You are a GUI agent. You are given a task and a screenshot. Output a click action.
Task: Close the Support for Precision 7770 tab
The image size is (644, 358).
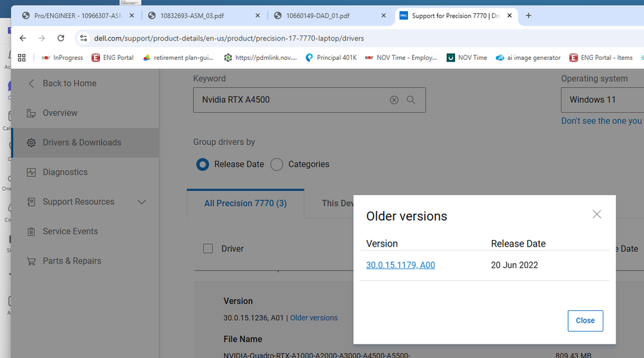tap(509, 15)
